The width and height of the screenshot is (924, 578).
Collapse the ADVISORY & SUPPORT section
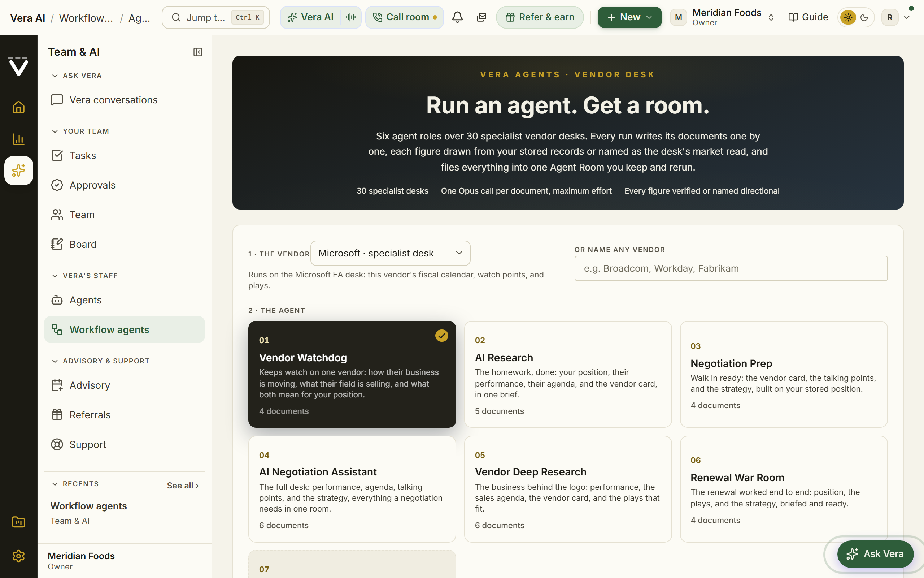coord(101,361)
